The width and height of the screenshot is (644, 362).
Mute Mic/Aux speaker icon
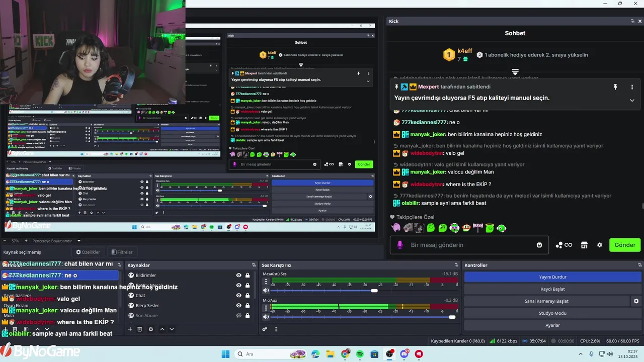[266, 317]
